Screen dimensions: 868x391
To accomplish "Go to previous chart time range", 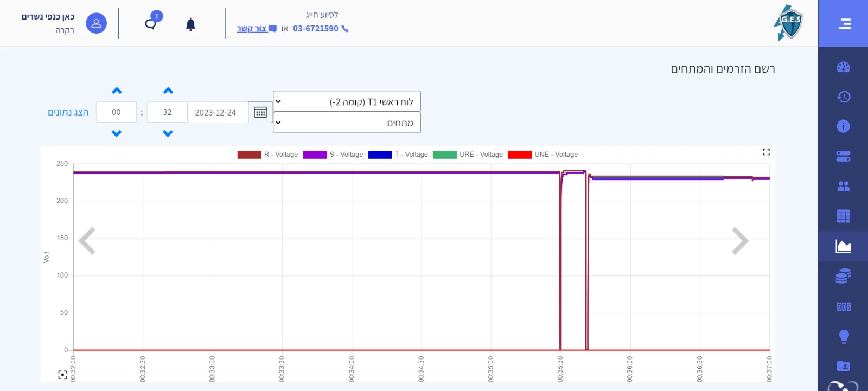I will click(x=87, y=241).
